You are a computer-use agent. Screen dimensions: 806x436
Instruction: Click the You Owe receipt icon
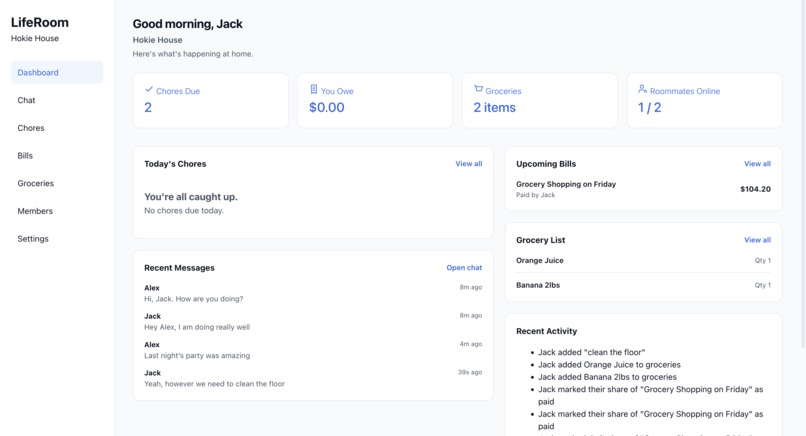(314, 89)
